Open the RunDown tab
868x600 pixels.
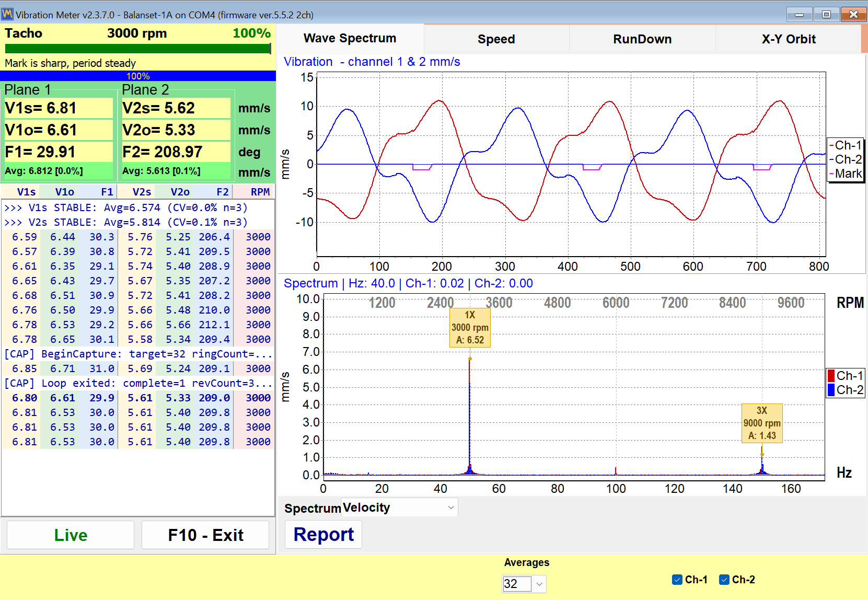642,39
